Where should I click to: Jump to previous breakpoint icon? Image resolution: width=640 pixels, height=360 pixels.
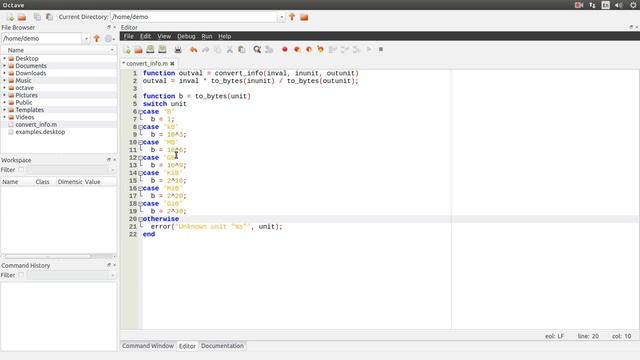(x=309, y=49)
